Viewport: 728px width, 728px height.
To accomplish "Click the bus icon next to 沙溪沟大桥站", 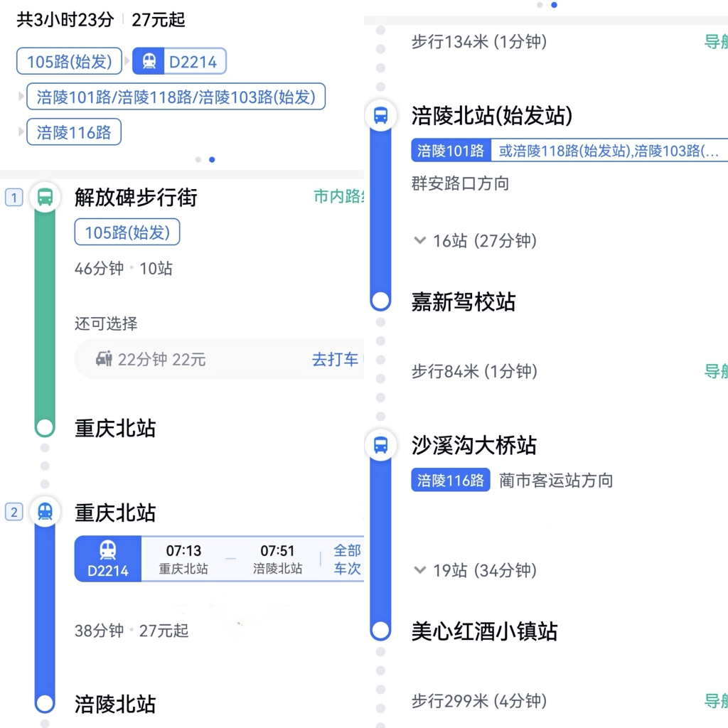I will [x=381, y=445].
